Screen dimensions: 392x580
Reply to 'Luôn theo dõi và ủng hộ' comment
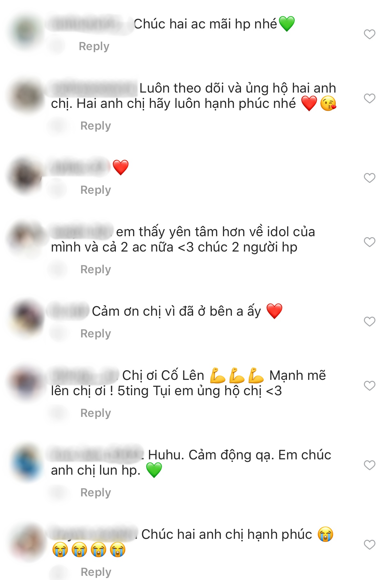[x=95, y=126]
